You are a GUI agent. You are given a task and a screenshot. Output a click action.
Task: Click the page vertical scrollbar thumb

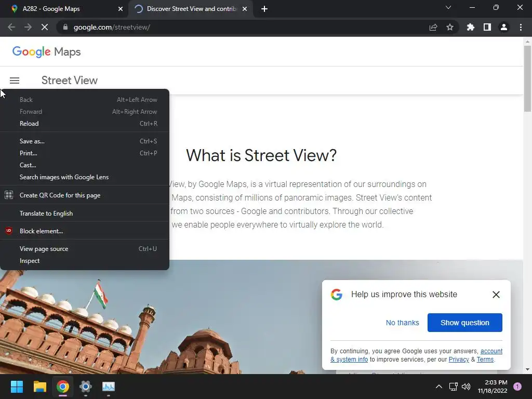coord(527,78)
